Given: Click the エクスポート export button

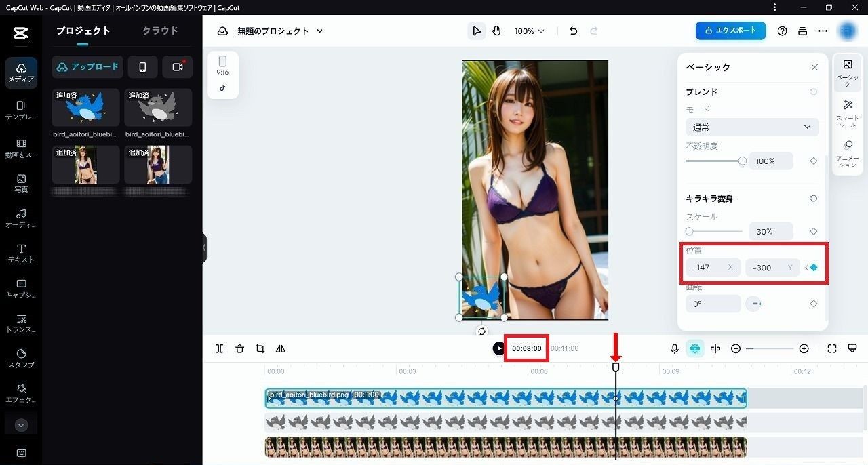Looking at the screenshot, I should (730, 31).
